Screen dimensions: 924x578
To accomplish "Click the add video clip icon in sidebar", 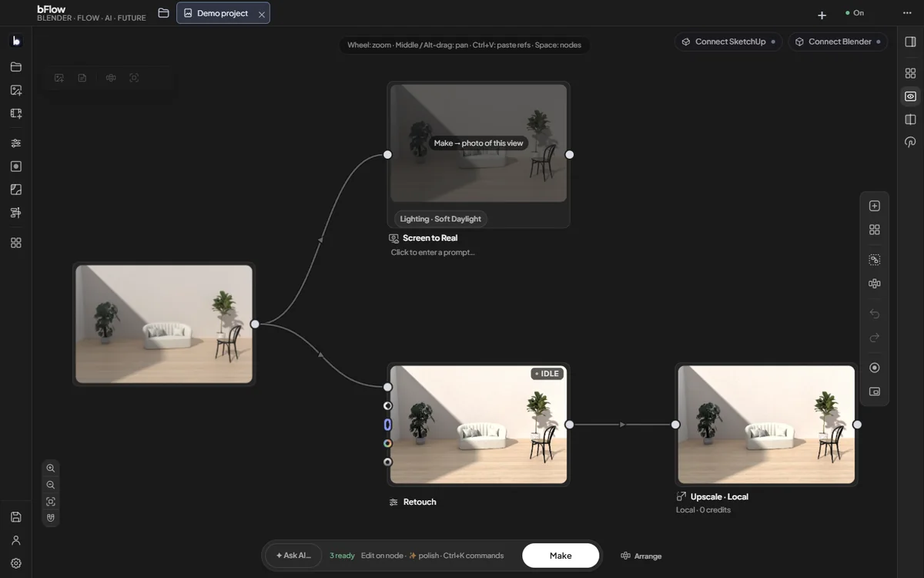I will 16,113.
